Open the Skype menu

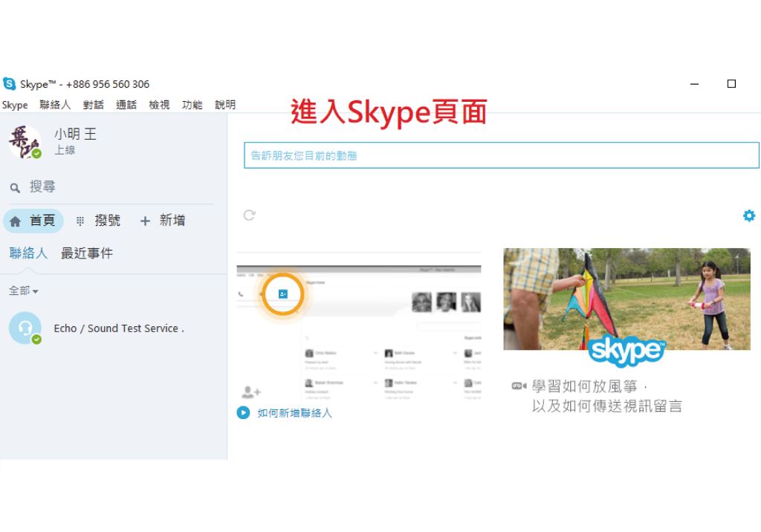coord(15,105)
